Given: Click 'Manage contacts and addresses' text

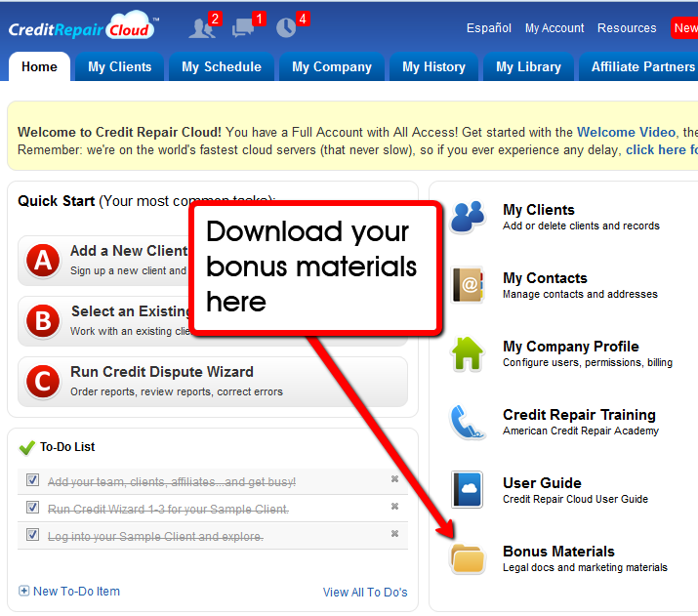Looking at the screenshot, I should tap(580, 294).
